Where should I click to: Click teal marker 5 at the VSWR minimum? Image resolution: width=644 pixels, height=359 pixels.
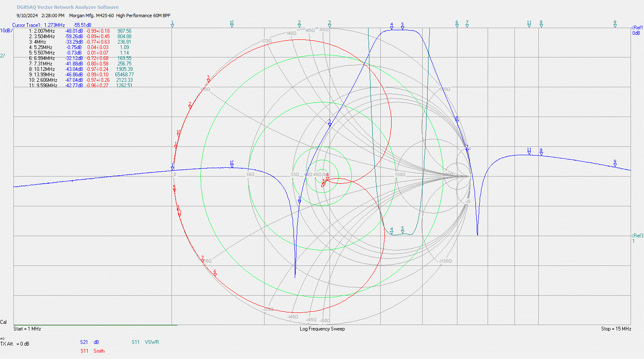pyautogui.click(x=402, y=230)
